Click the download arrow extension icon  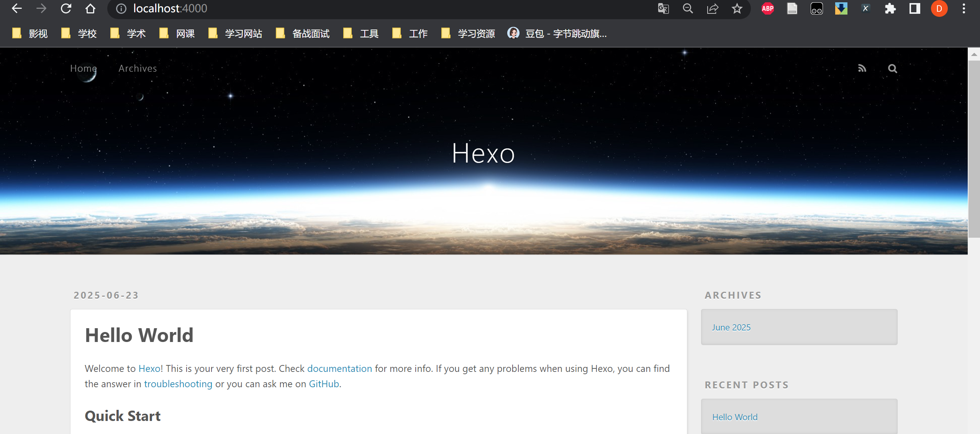tap(841, 8)
